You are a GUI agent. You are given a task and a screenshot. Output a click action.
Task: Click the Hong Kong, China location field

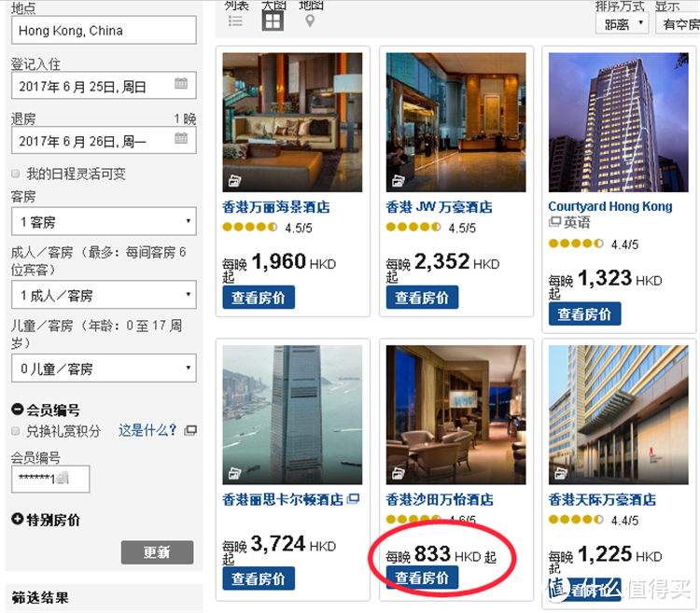[104, 31]
